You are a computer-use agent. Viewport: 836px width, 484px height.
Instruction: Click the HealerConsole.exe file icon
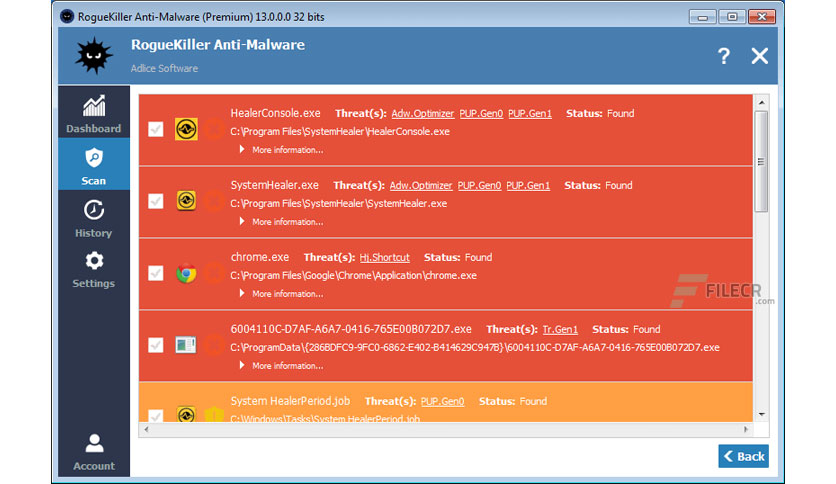(x=186, y=129)
